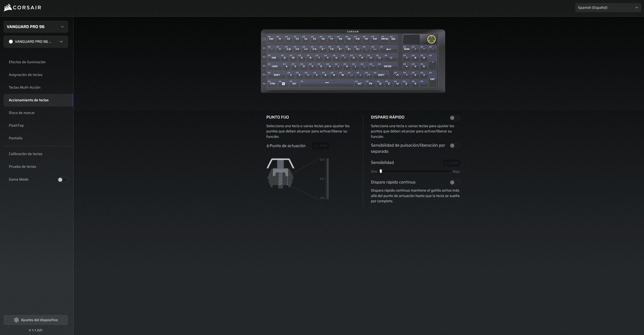Click the Punto de actuación mm field
Screen dimensions: 644x335
[x=320, y=146]
